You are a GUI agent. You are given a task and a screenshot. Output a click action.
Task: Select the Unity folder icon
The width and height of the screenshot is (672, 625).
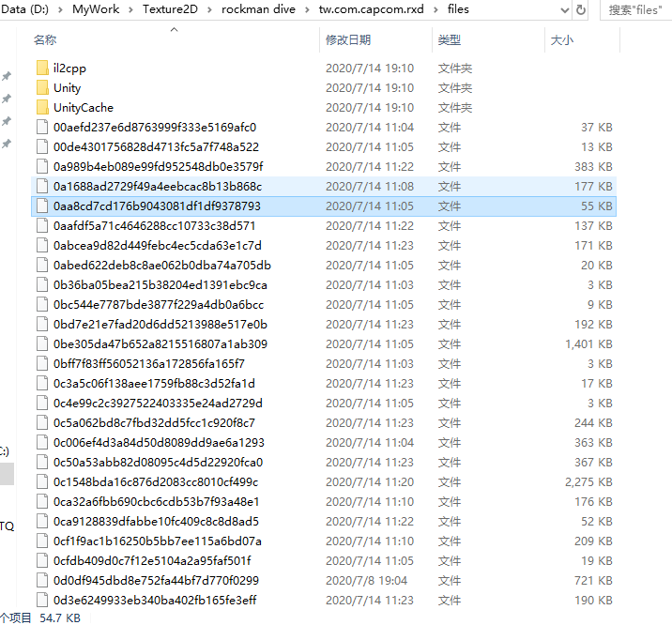click(42, 87)
